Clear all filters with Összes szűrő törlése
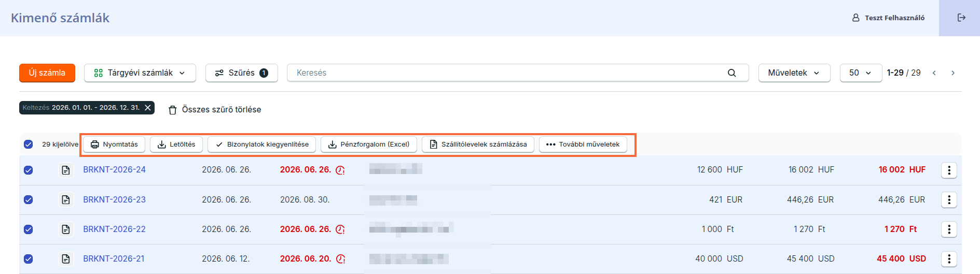980x274 pixels. 215,110
